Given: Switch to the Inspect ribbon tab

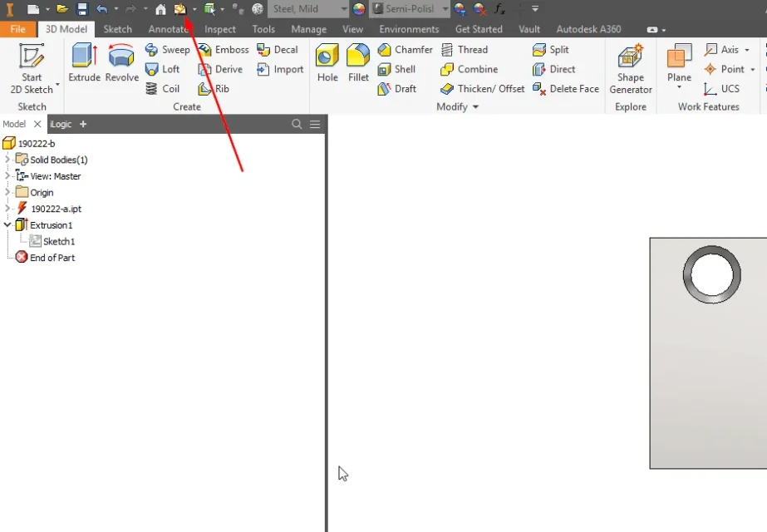Looking at the screenshot, I should pyautogui.click(x=220, y=29).
